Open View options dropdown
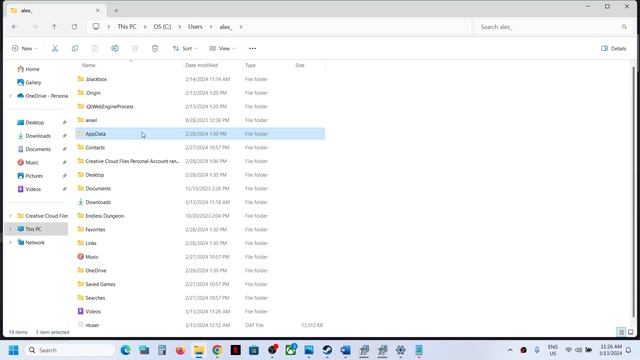The width and height of the screenshot is (640, 360). [222, 48]
